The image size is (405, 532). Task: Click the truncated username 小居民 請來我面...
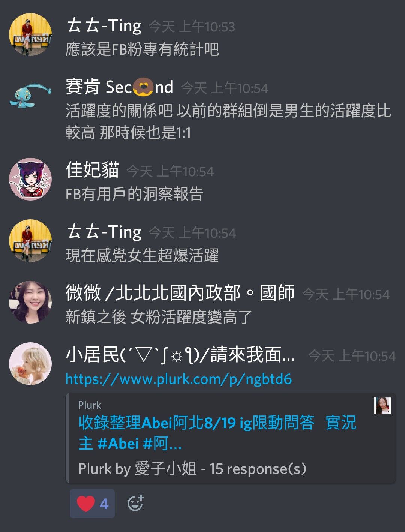(180, 355)
